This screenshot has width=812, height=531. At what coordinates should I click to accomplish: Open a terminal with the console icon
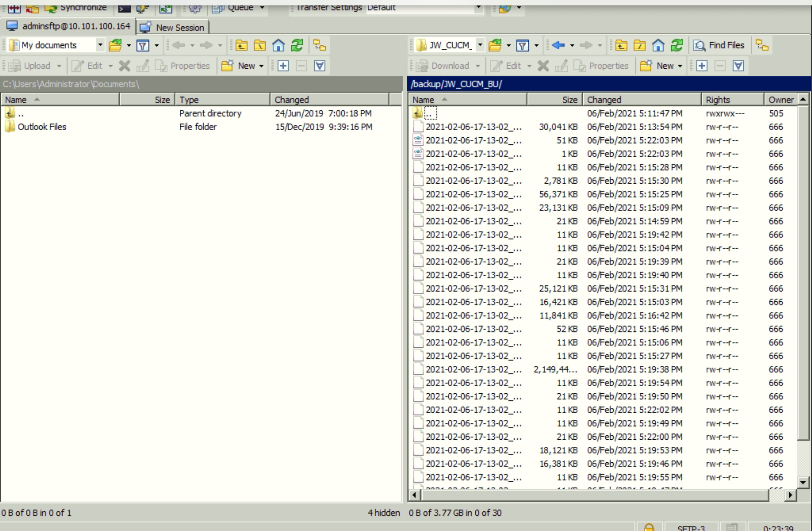[124, 8]
